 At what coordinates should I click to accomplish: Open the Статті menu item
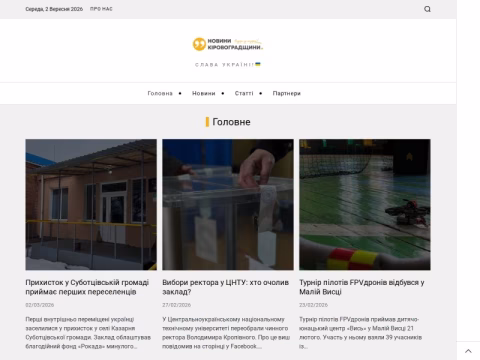pos(244,93)
